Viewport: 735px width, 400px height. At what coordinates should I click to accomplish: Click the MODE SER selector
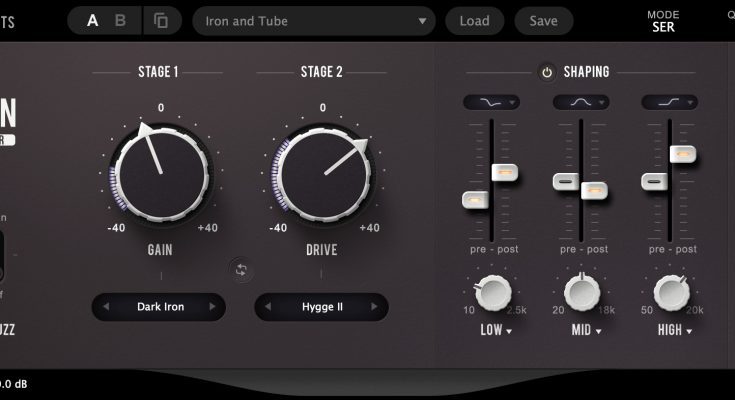click(x=662, y=21)
